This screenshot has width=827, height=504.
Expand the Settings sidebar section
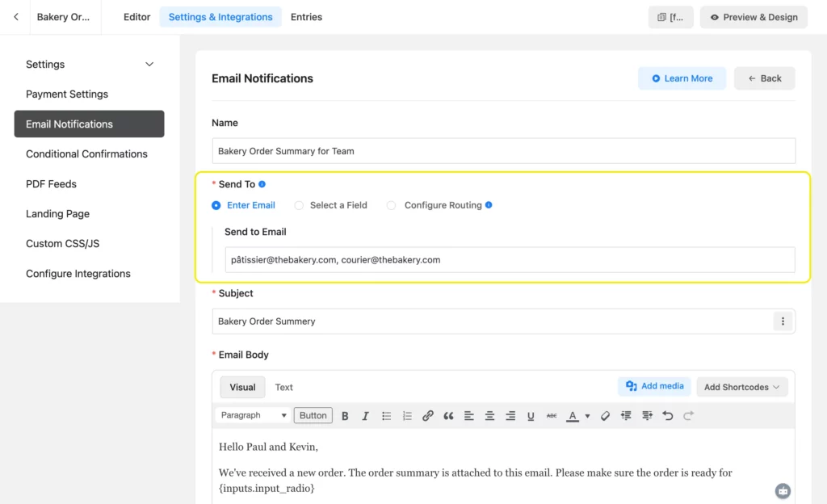tap(89, 65)
